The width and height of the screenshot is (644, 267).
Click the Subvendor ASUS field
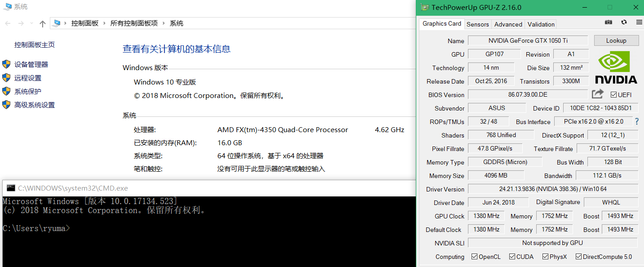(x=497, y=108)
